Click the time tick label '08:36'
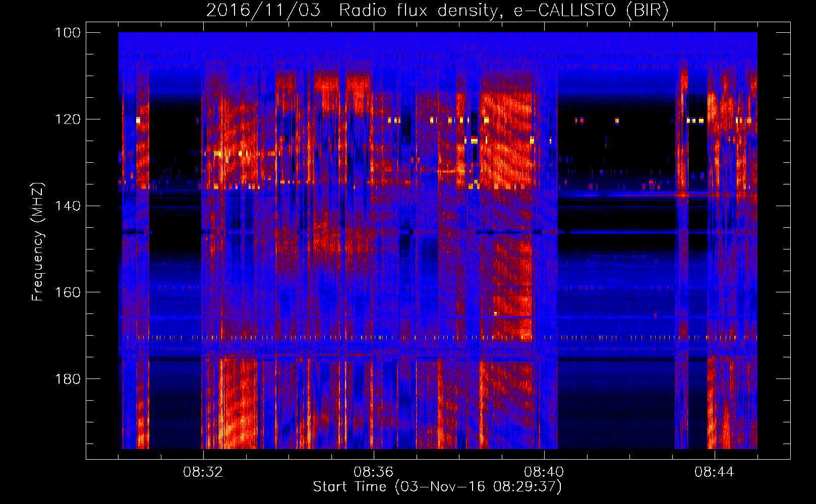The width and height of the screenshot is (816, 504). [x=373, y=472]
